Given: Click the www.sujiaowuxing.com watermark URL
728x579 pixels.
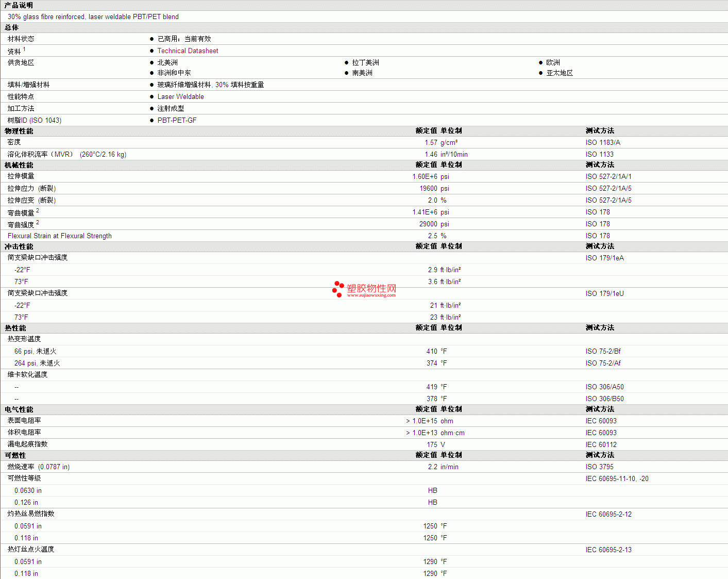Looking at the screenshot, I should click(x=371, y=295).
